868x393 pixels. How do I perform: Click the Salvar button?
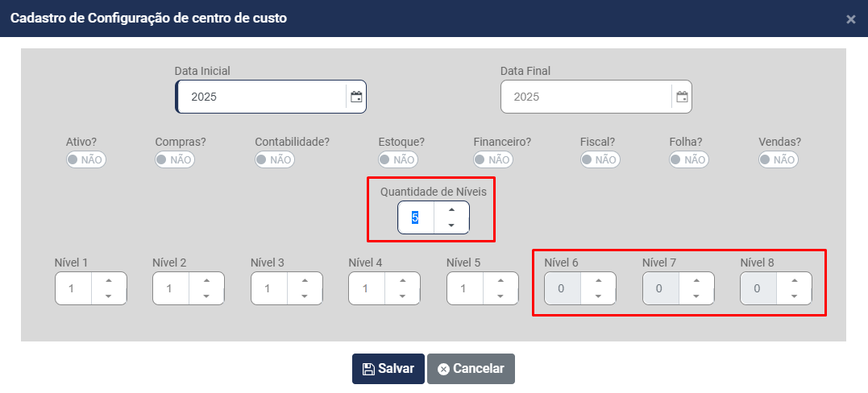click(x=388, y=369)
